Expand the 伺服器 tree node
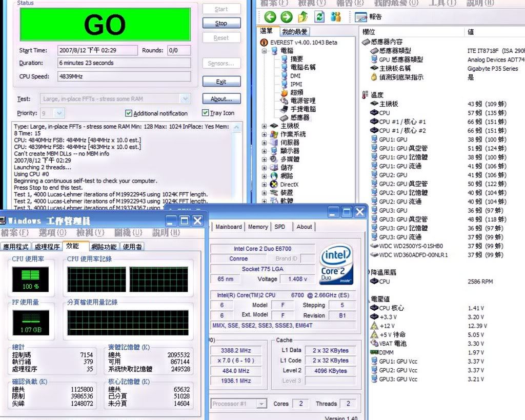This screenshot has height=420, width=525. point(264,143)
